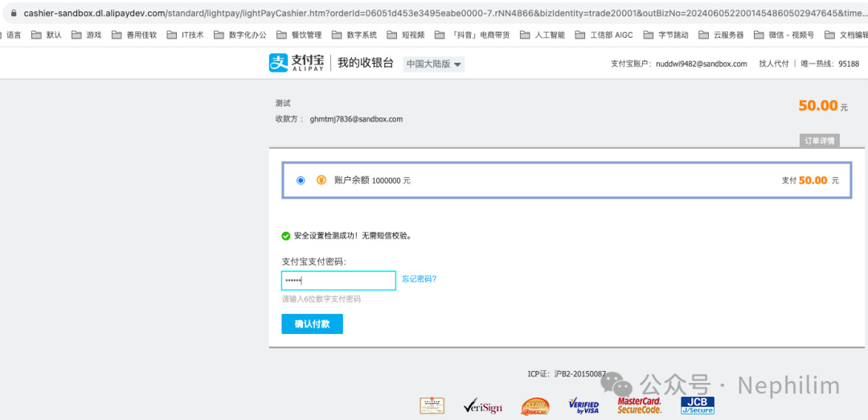
Task: Click the orange round badge beside VeriSign
Action: [x=535, y=406]
